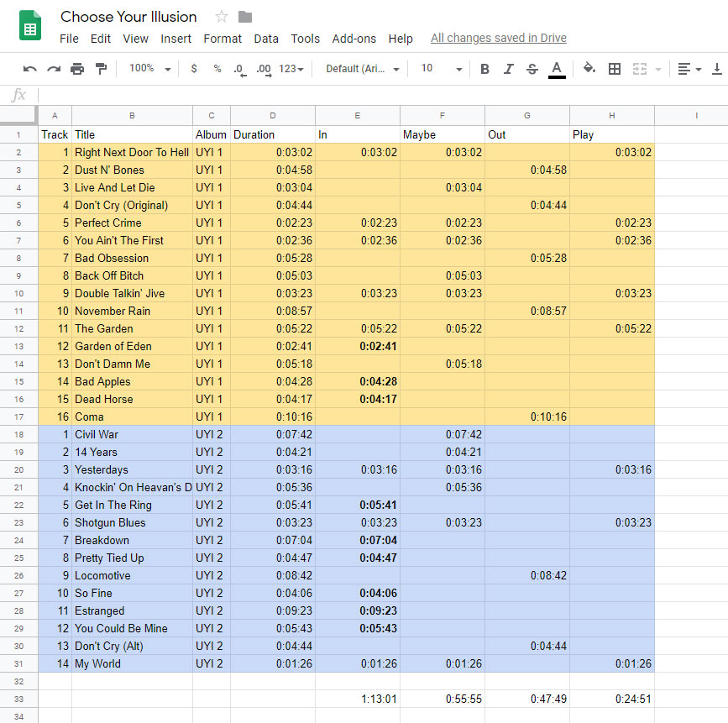The image size is (728, 723).
Task: Move document using the folder icon
Action: 245,17
